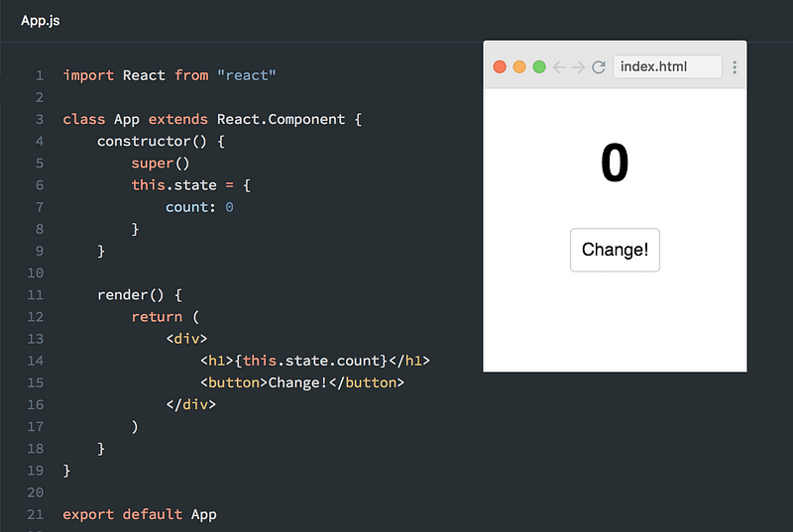Click the super() call on line 5
793x532 pixels.
161,163
